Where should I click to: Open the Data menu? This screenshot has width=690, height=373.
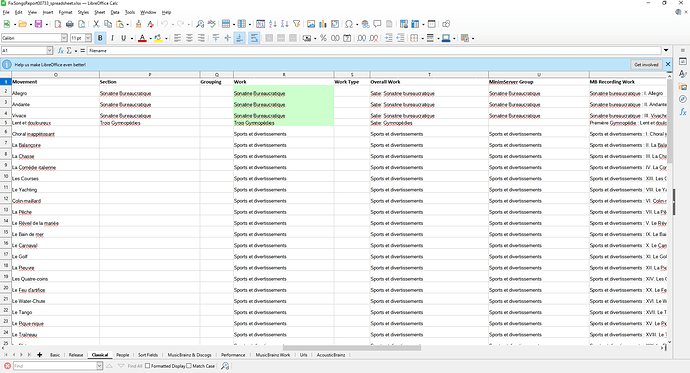(115, 12)
